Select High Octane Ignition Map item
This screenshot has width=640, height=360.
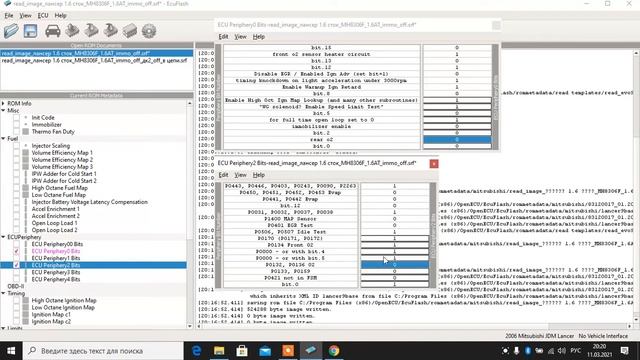click(64, 300)
